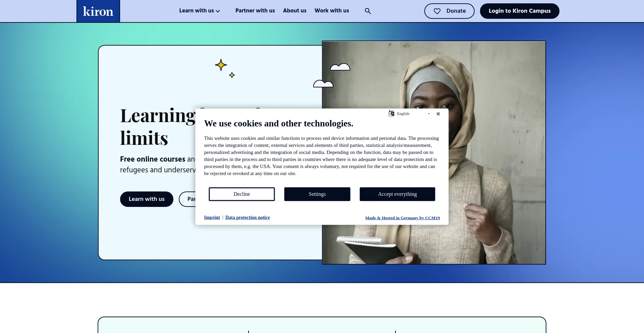Click the Donate heart button
This screenshot has height=333, width=644.
click(449, 11)
